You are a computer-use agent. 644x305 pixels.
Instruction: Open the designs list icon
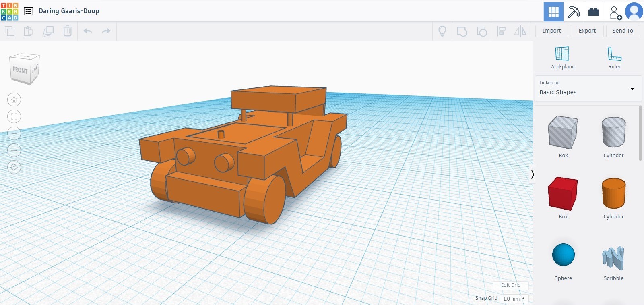tap(28, 11)
